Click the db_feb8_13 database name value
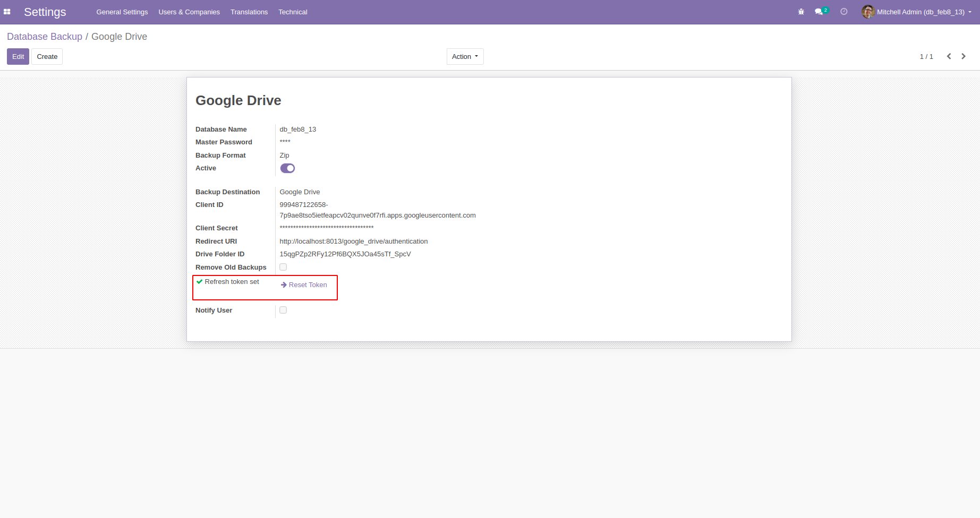The height and width of the screenshot is (518, 980). pyautogui.click(x=298, y=129)
